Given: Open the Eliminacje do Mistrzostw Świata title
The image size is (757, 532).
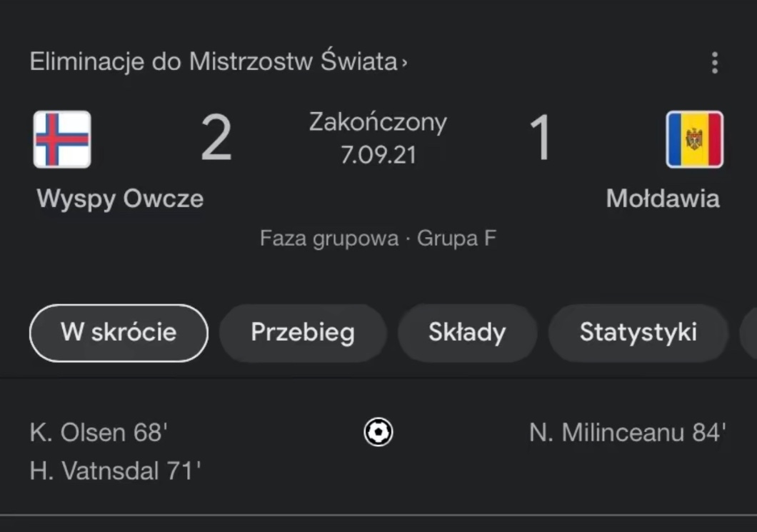Looking at the screenshot, I should pos(213,62).
